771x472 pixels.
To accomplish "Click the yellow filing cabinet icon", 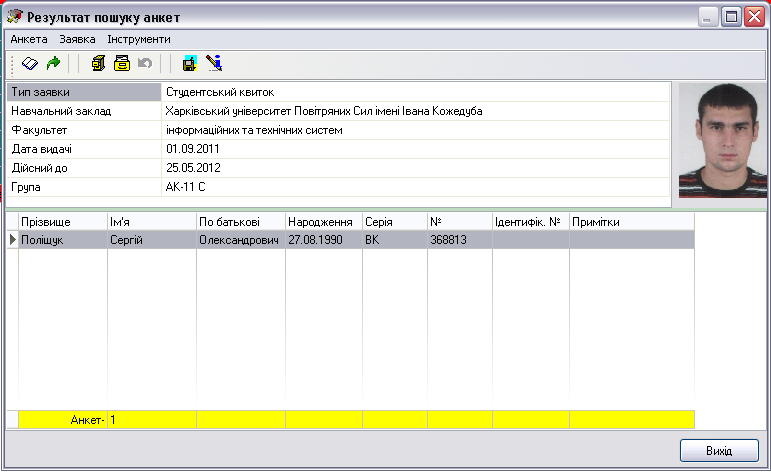I will point(98,63).
